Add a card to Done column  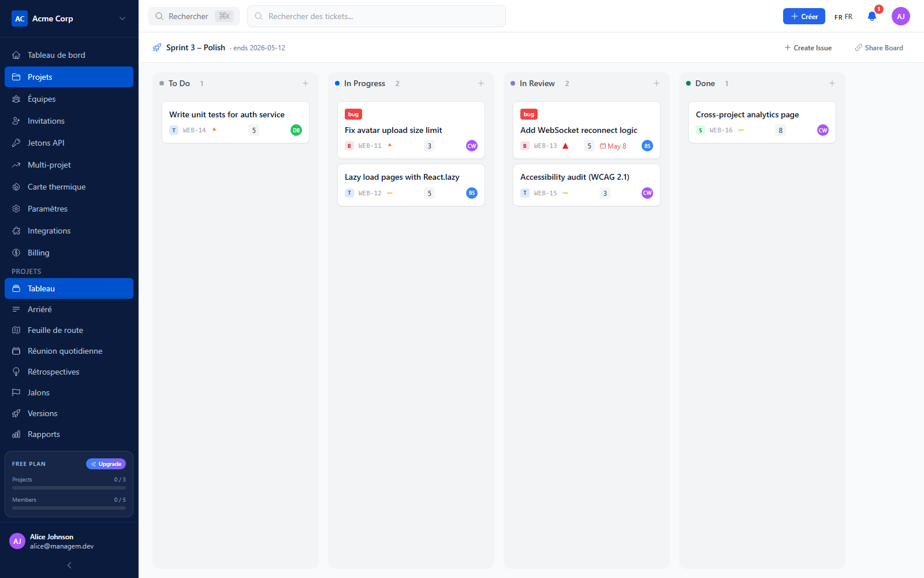pos(832,83)
